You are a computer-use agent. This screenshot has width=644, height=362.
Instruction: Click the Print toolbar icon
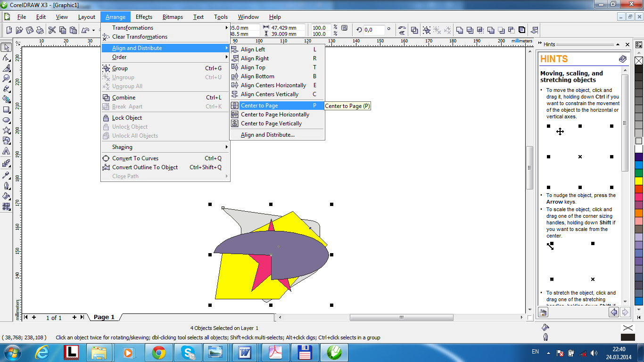coord(40,30)
